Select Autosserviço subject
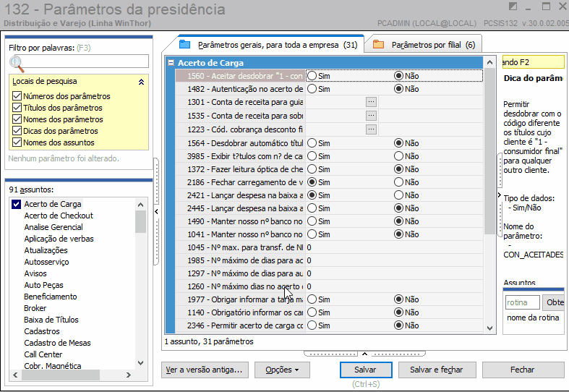 coord(46,262)
